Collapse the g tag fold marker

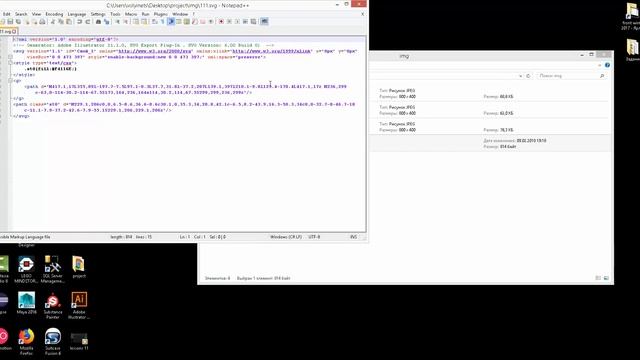pyautogui.click(x=10, y=80)
